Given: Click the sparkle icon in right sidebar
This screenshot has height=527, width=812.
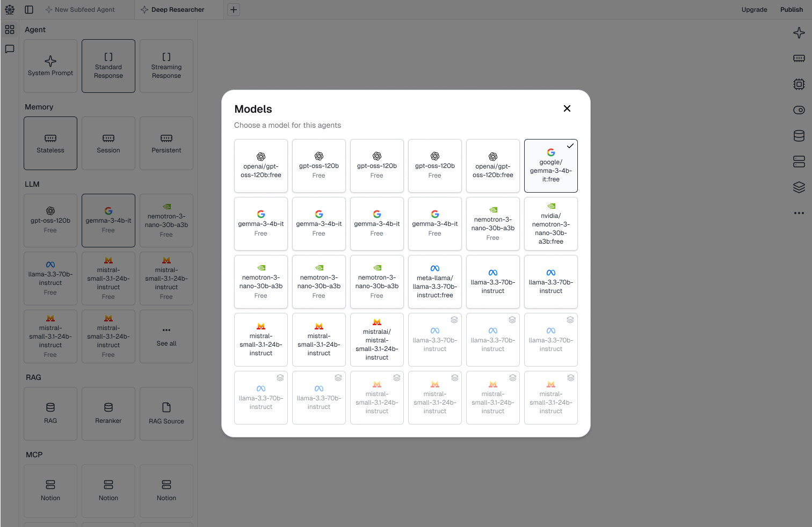Looking at the screenshot, I should [799, 33].
